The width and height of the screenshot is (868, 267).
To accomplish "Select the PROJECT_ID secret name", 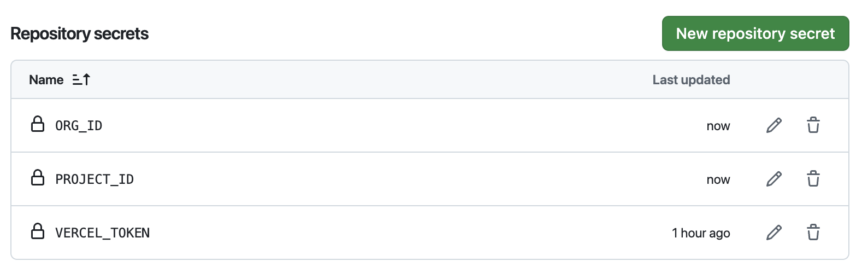I will (x=95, y=179).
